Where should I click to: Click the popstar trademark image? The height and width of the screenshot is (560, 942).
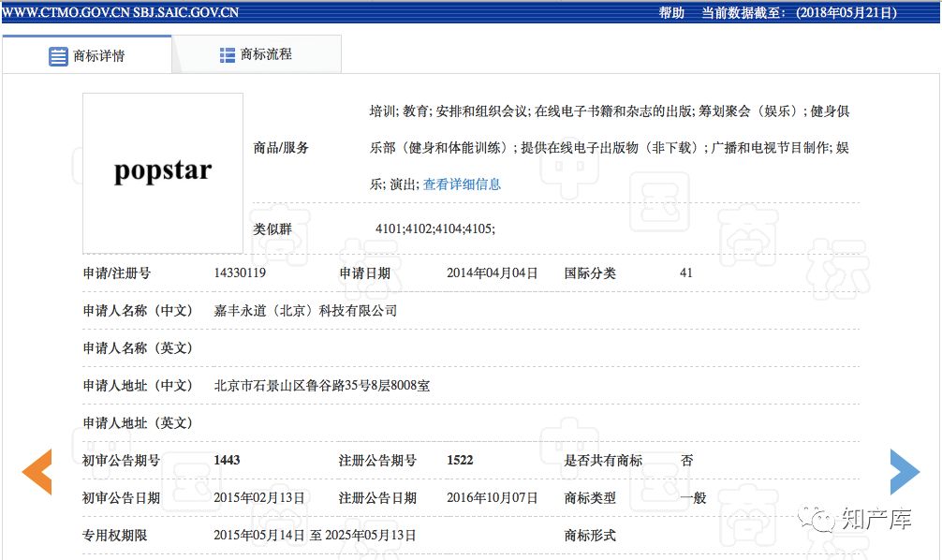pos(163,172)
